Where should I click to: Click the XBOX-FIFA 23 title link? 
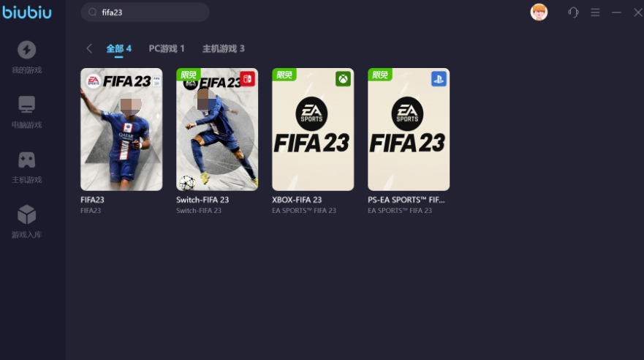(x=297, y=200)
